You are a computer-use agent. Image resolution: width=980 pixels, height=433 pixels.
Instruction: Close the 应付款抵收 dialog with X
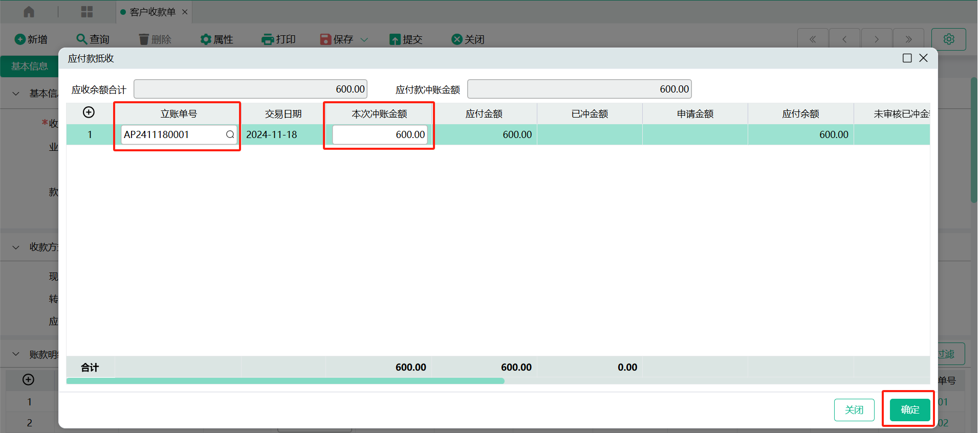pyautogui.click(x=924, y=58)
